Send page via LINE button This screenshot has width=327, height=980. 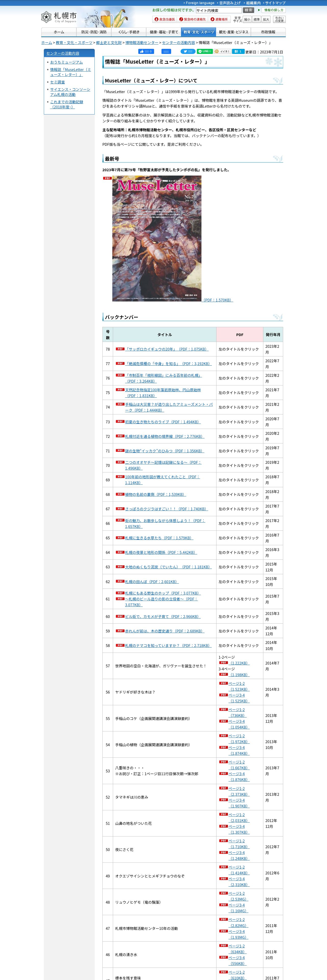(205, 51)
